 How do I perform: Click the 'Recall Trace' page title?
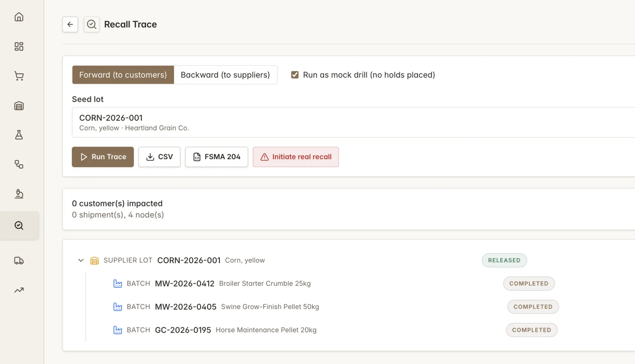click(x=130, y=24)
